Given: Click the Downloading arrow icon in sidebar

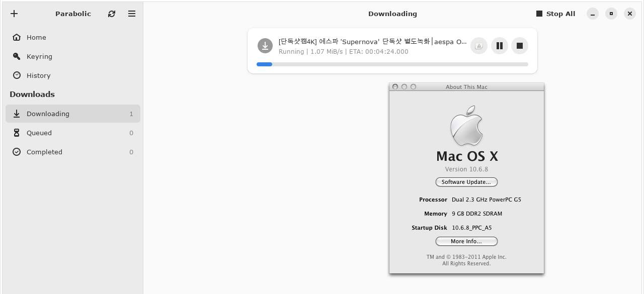Looking at the screenshot, I should click(x=17, y=114).
